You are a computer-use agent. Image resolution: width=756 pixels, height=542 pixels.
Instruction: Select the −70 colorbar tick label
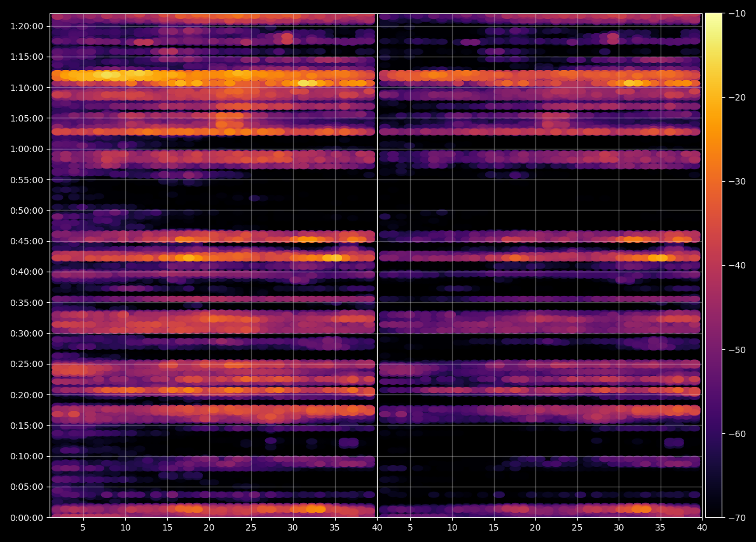tap(736, 518)
